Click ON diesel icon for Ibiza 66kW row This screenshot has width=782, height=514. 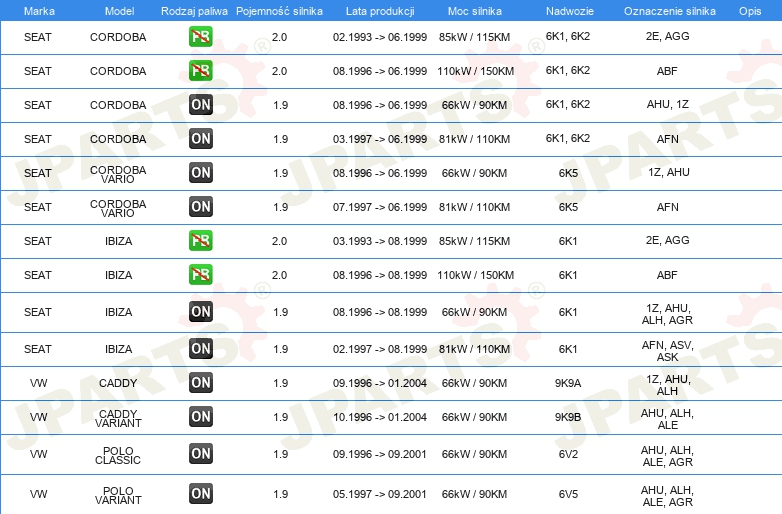point(200,312)
